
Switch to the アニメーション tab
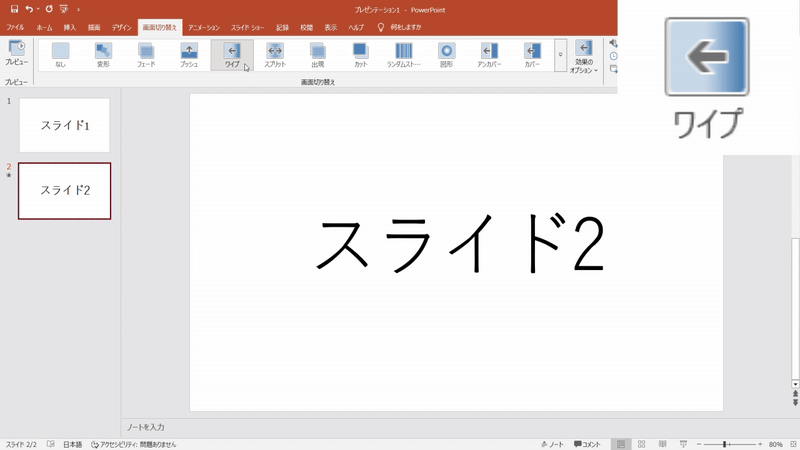pyautogui.click(x=204, y=28)
